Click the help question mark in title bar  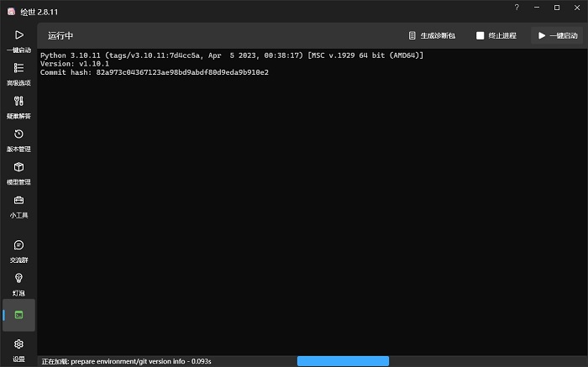pos(516,8)
